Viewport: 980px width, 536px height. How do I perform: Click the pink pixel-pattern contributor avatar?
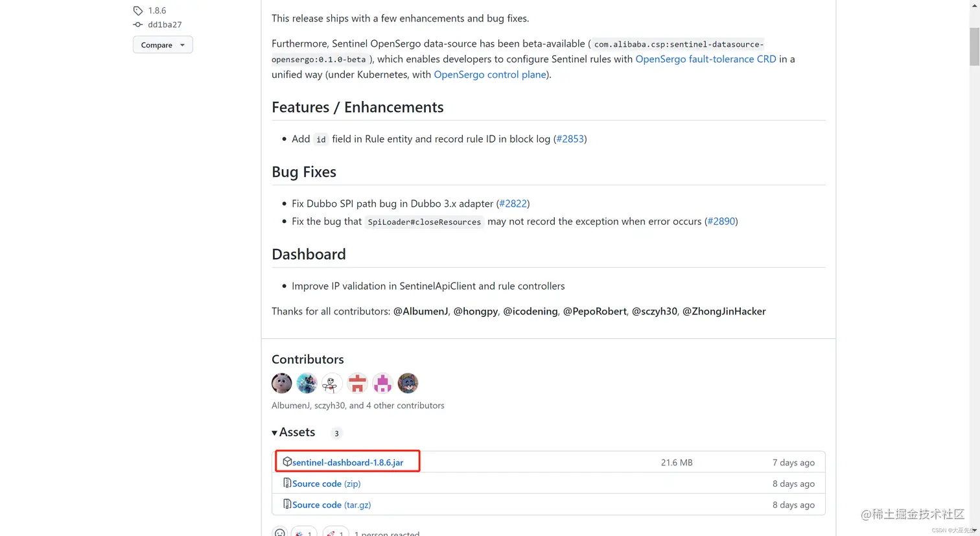pyautogui.click(x=382, y=383)
